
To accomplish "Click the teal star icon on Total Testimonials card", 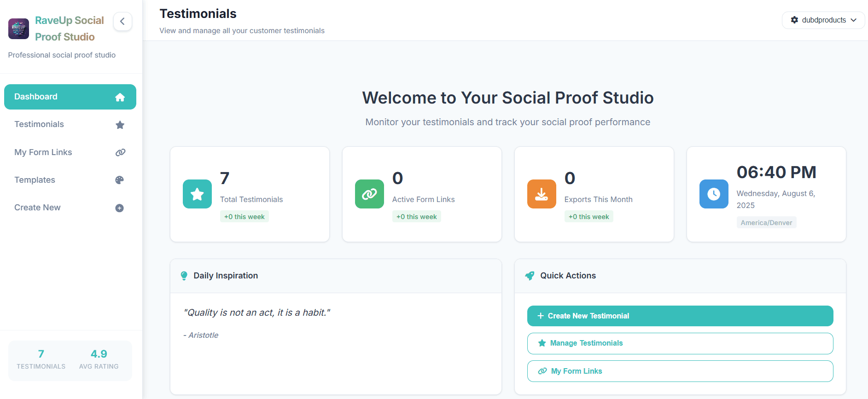I will tap(197, 194).
